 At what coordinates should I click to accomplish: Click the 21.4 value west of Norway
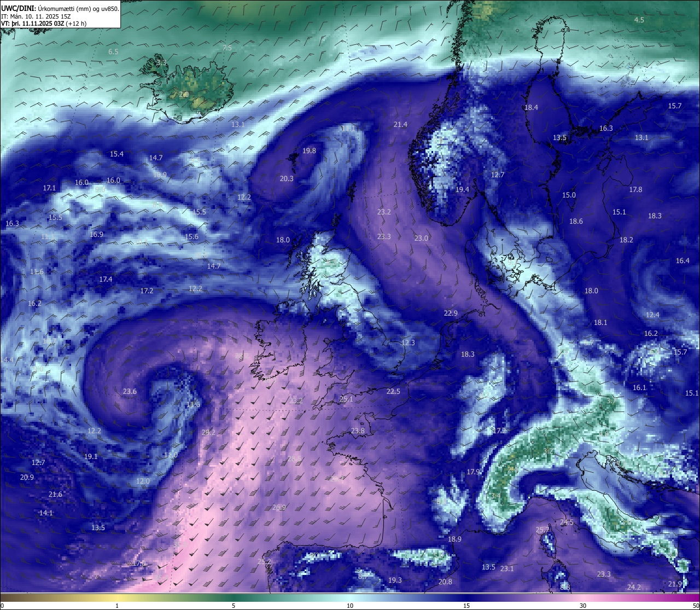pos(400,125)
